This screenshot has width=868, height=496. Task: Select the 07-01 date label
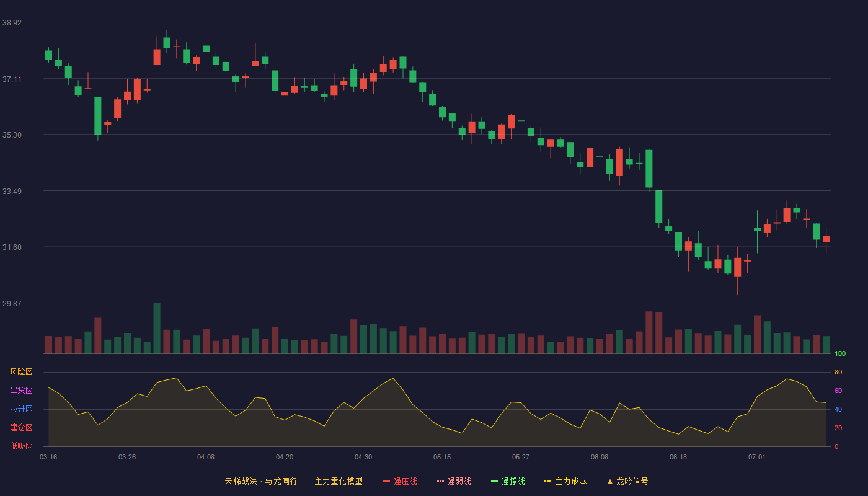(757, 457)
